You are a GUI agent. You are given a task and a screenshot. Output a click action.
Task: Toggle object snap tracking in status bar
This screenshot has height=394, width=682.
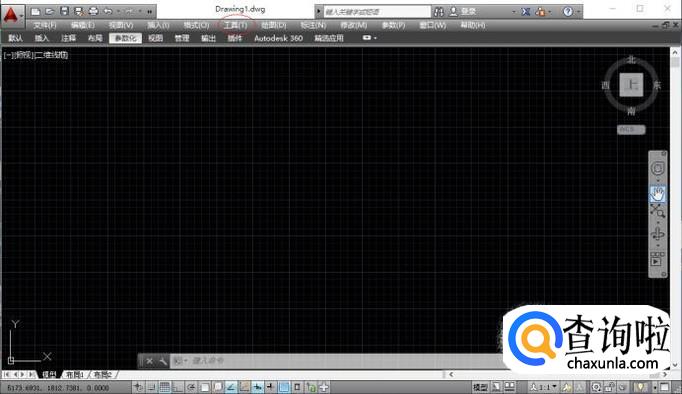(x=231, y=387)
